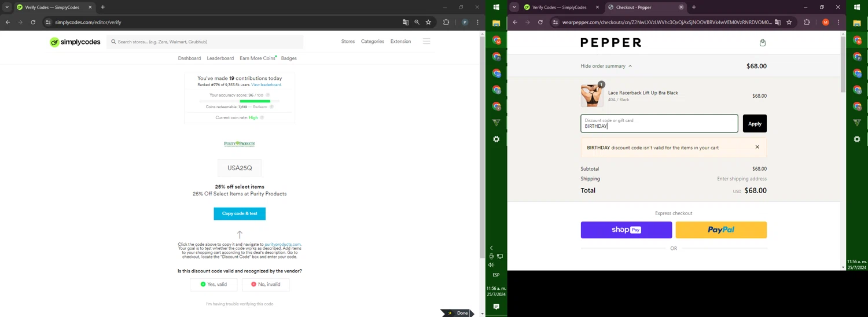Open tab search dropdown in left browser
This screenshot has height=317, width=868.
point(7,8)
